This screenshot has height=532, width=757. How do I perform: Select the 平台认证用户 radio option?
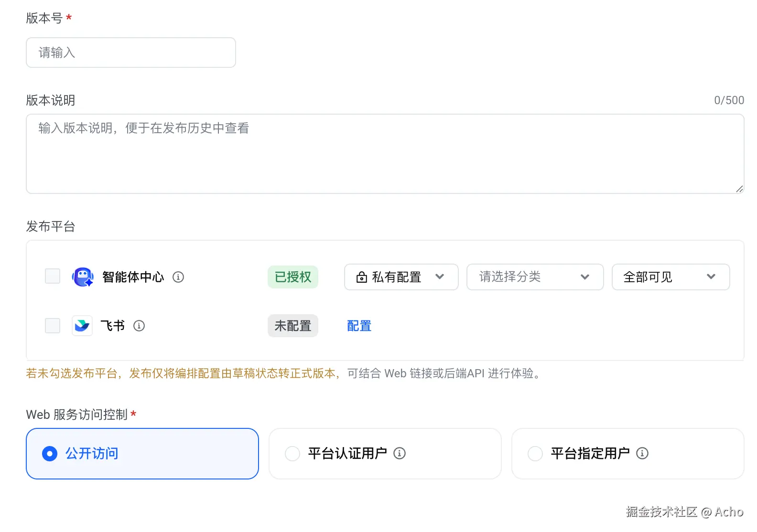tap(292, 454)
